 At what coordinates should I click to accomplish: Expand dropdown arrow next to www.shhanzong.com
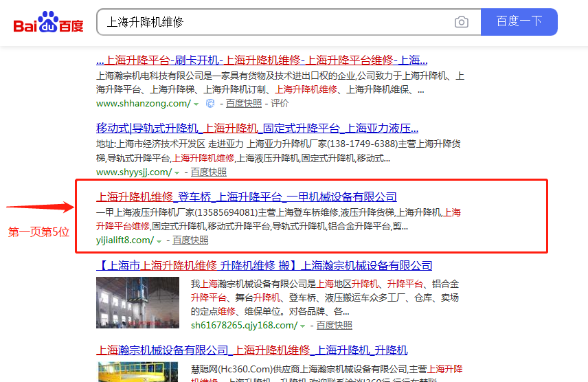(196, 104)
